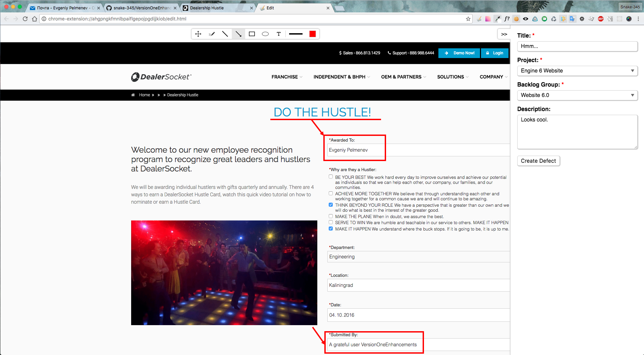The width and height of the screenshot is (644, 355).
Task: Select the freehand Pencil drawing tool
Action: coord(212,34)
